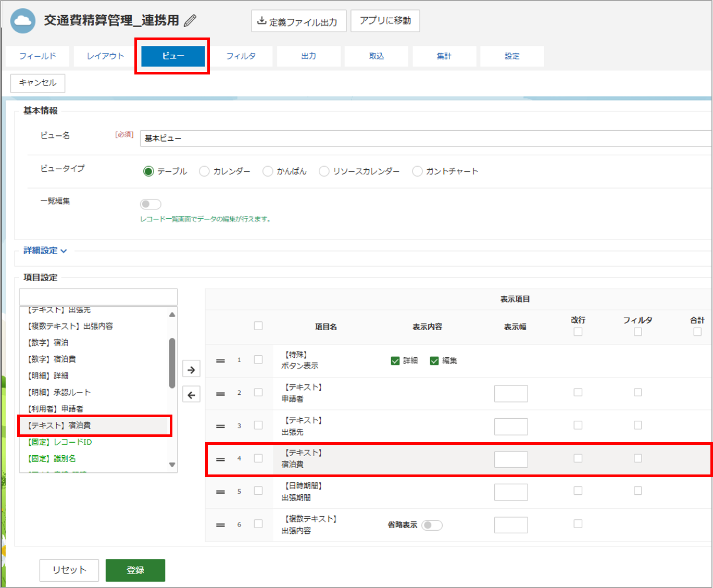Click the item search box above list
This screenshot has width=713, height=588.
pos(98,297)
